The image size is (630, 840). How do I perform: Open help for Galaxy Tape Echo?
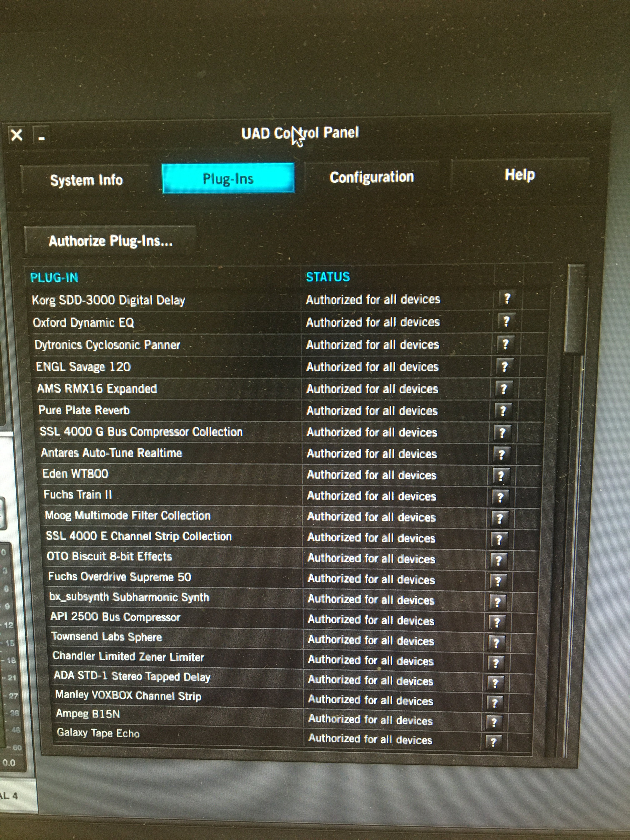(x=493, y=741)
